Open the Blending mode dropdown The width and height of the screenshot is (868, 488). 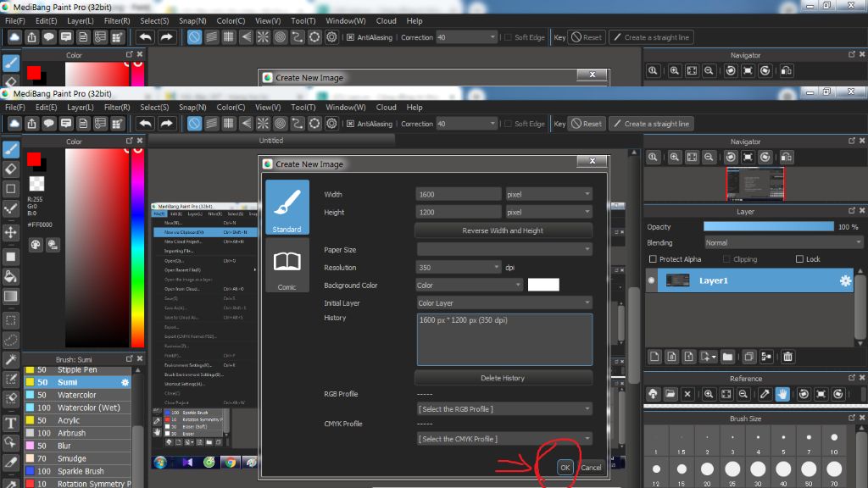pyautogui.click(x=782, y=243)
